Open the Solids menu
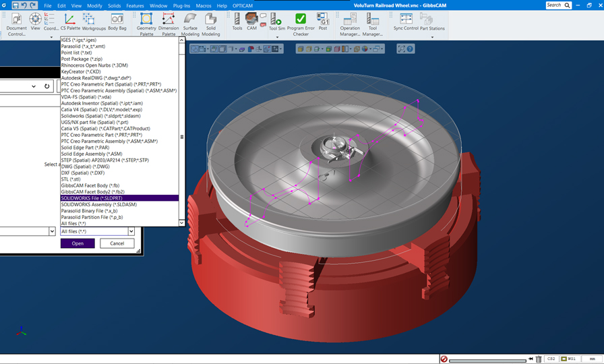604x364 pixels. pos(114,5)
